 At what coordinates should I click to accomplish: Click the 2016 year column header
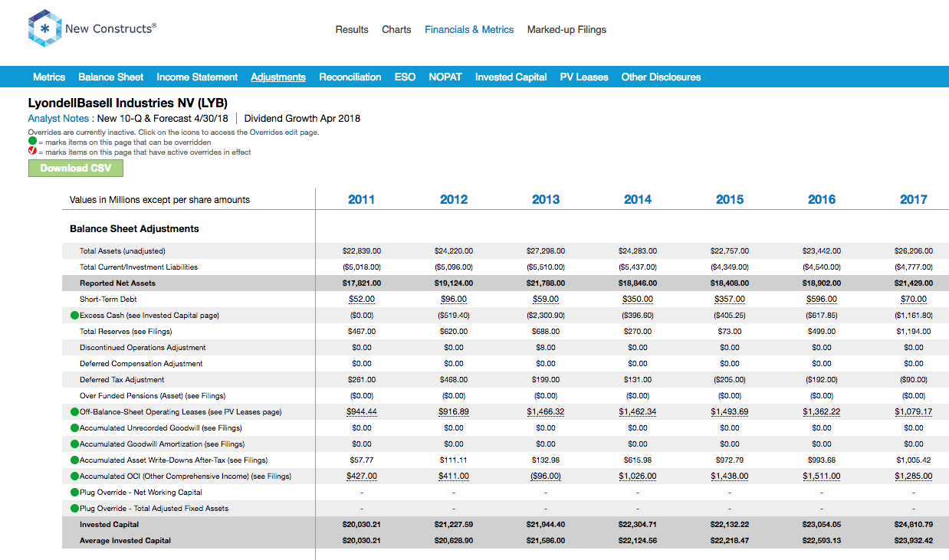click(822, 200)
